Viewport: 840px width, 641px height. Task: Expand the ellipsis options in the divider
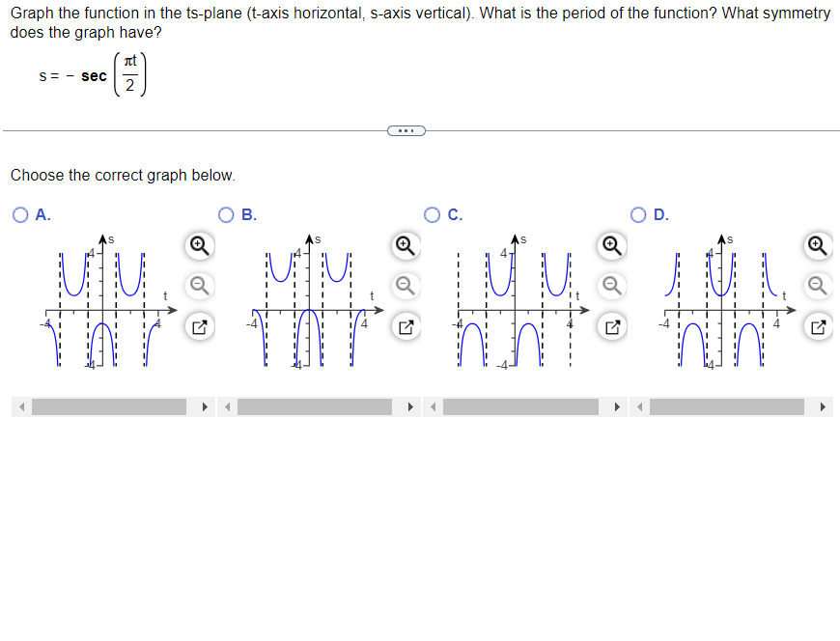[406, 129]
